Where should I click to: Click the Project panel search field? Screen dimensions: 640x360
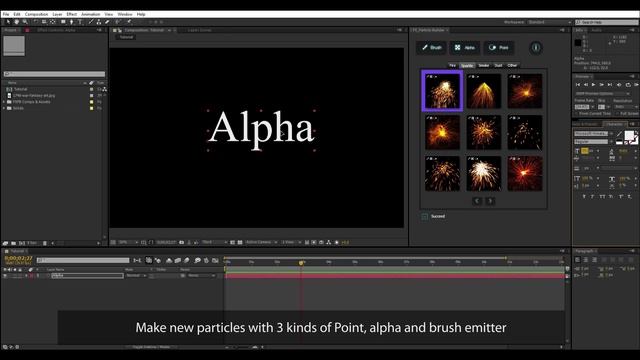click(54, 74)
